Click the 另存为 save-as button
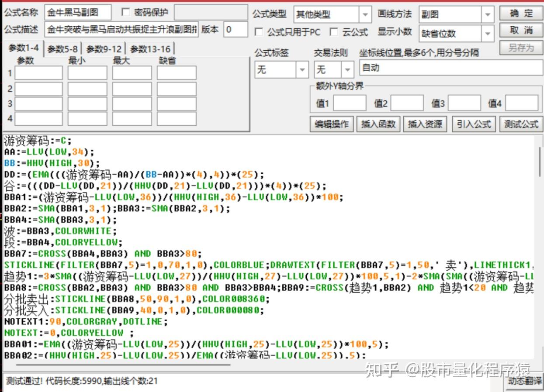The width and height of the screenshot is (544, 392). (x=521, y=48)
